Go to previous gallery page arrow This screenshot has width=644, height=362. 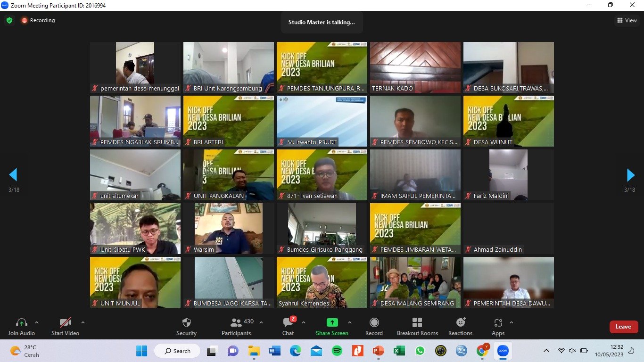pyautogui.click(x=13, y=175)
